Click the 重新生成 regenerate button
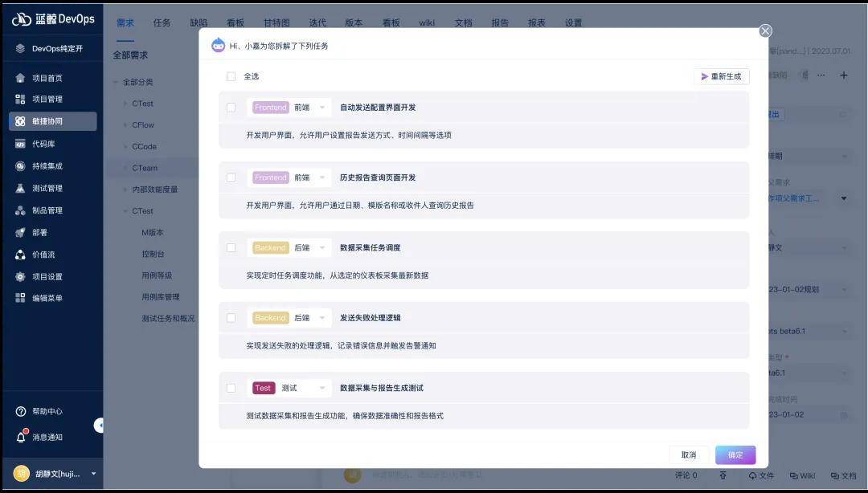868x493 pixels. tap(721, 76)
